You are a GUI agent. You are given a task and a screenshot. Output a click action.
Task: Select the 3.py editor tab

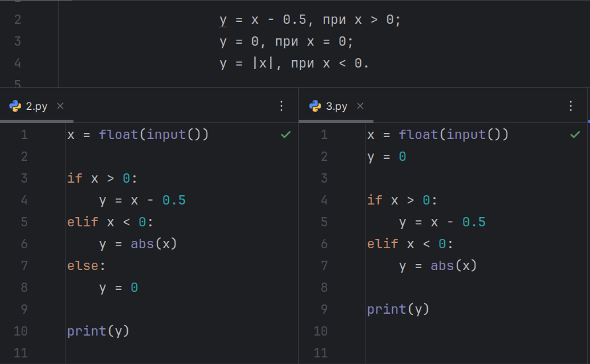click(336, 107)
